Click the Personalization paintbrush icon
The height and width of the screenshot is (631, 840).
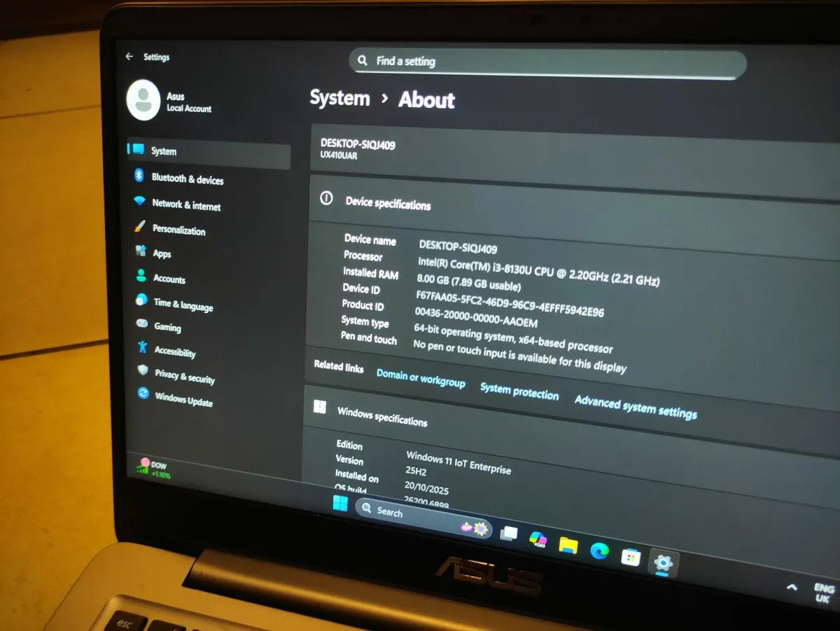pos(139,227)
